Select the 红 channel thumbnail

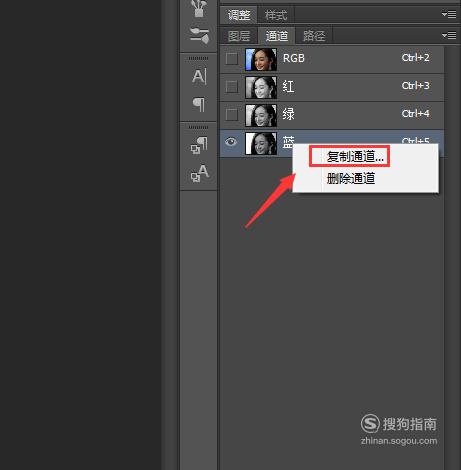pyautogui.click(x=261, y=87)
